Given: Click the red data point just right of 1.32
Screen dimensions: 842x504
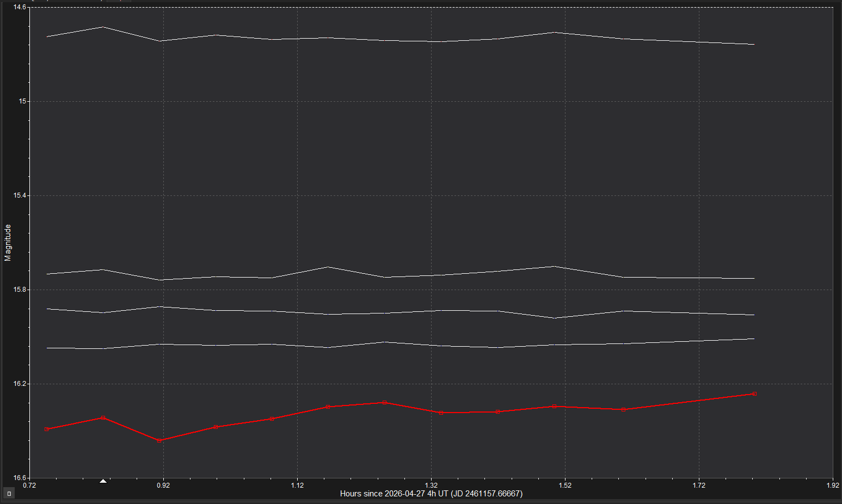Looking at the screenshot, I should [x=441, y=413].
